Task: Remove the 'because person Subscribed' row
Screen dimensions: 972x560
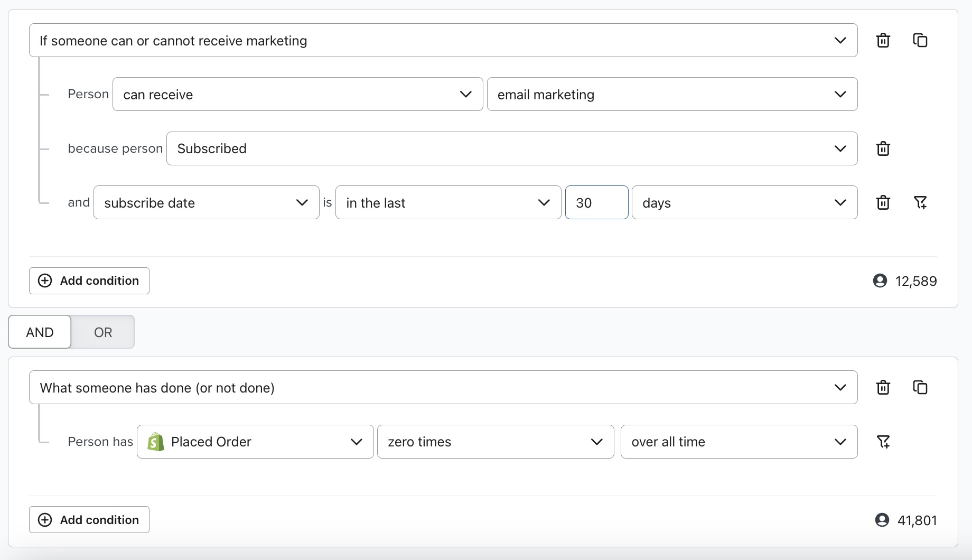Action: click(883, 148)
